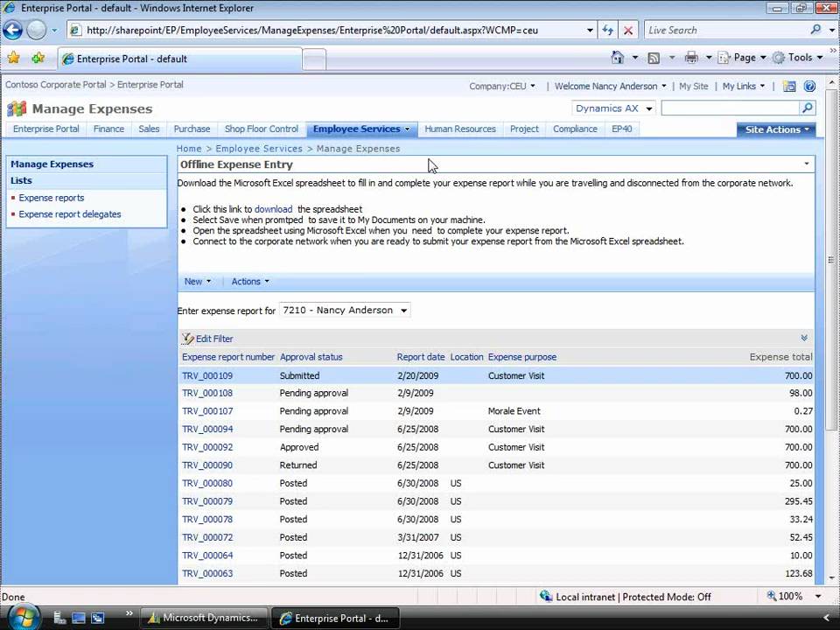This screenshot has height=630, width=840.
Task: Click the Live Search magnifier icon
Action: [x=815, y=30]
